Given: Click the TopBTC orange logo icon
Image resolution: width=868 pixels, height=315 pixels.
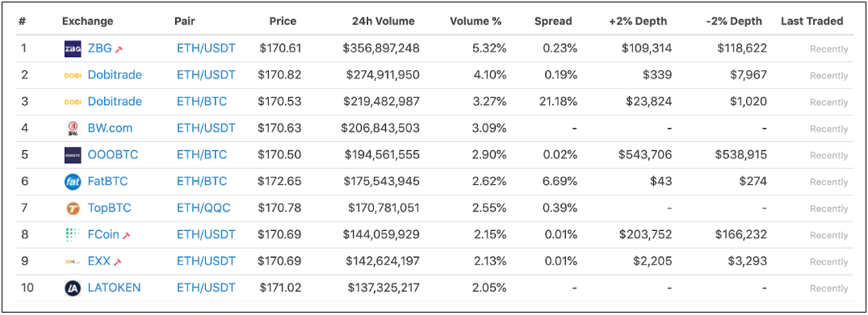Looking at the screenshot, I should tap(73, 208).
